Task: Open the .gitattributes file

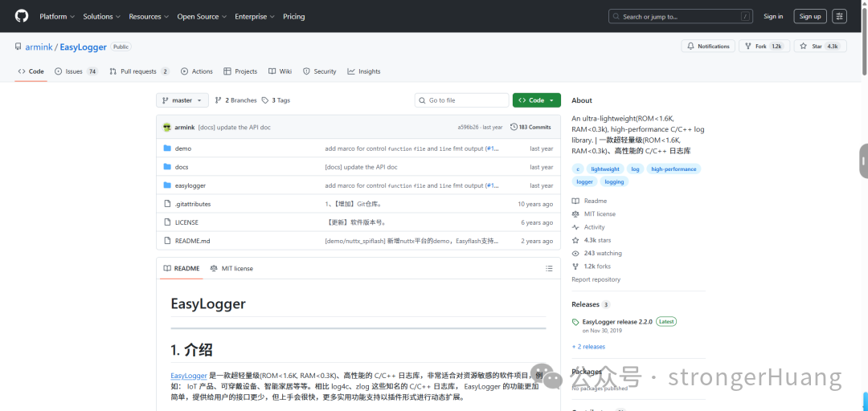Action: point(193,204)
